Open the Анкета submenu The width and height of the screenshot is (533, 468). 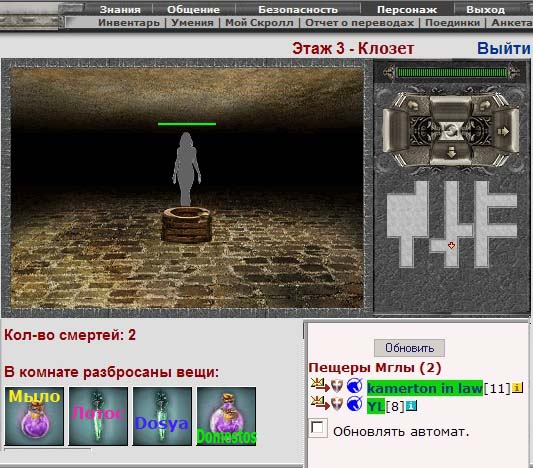(512, 23)
